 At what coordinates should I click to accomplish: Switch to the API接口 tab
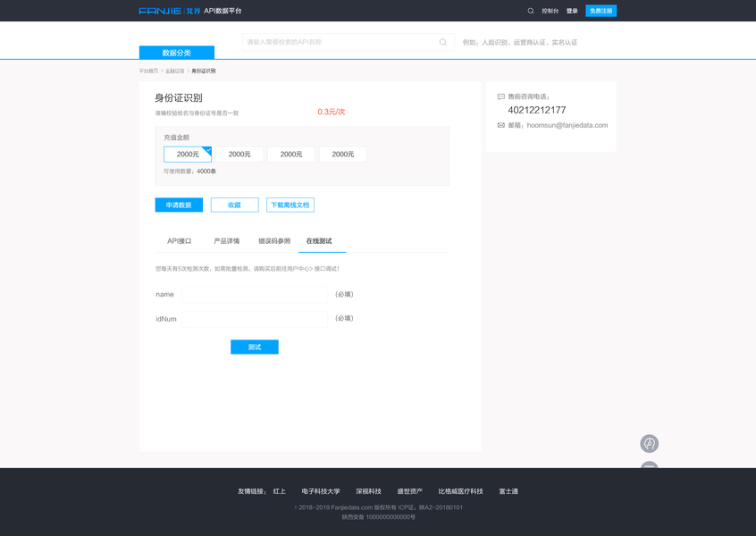(180, 241)
